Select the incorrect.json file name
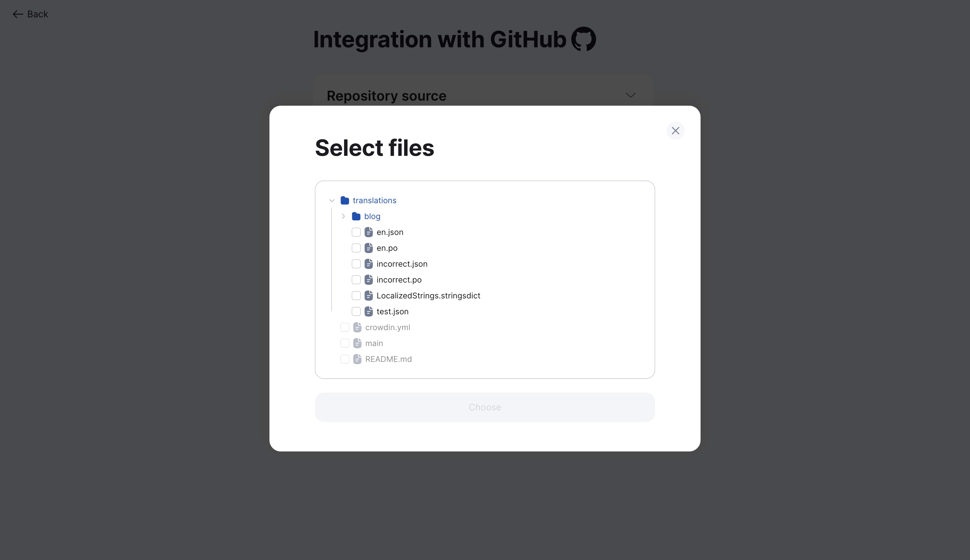 tap(402, 264)
